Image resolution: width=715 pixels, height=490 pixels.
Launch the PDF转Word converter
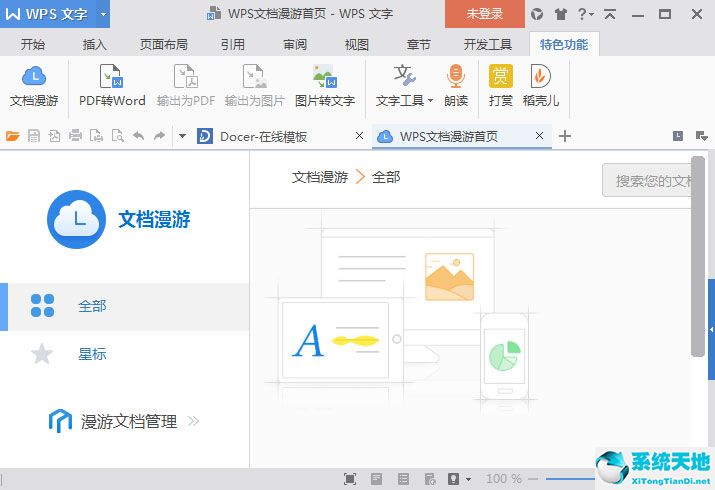click(x=112, y=87)
